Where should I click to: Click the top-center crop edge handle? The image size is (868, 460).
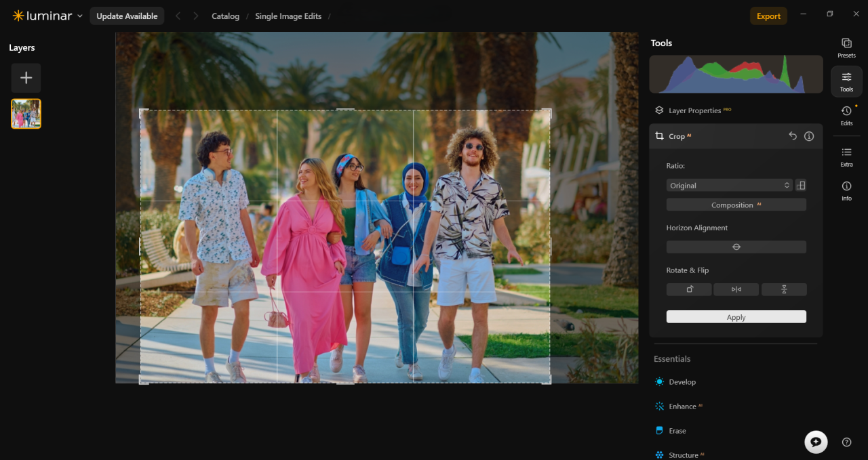pyautogui.click(x=345, y=110)
